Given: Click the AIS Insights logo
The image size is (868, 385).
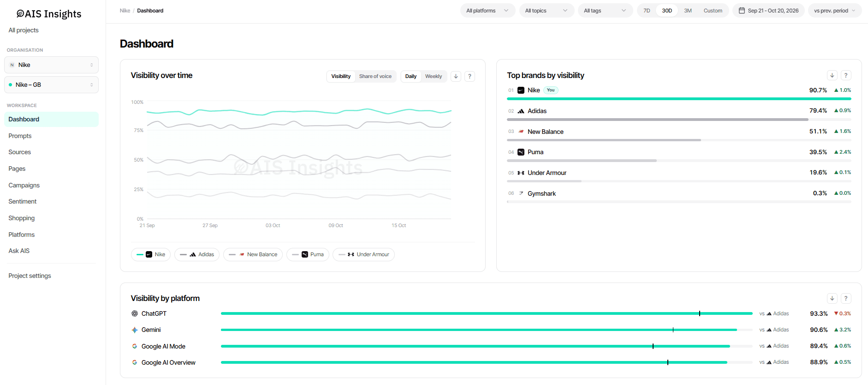Looking at the screenshot, I should tap(49, 14).
